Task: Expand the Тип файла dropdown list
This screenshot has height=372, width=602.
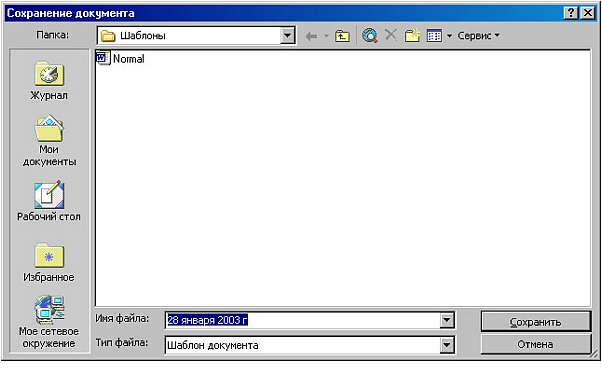Action: 447,345
